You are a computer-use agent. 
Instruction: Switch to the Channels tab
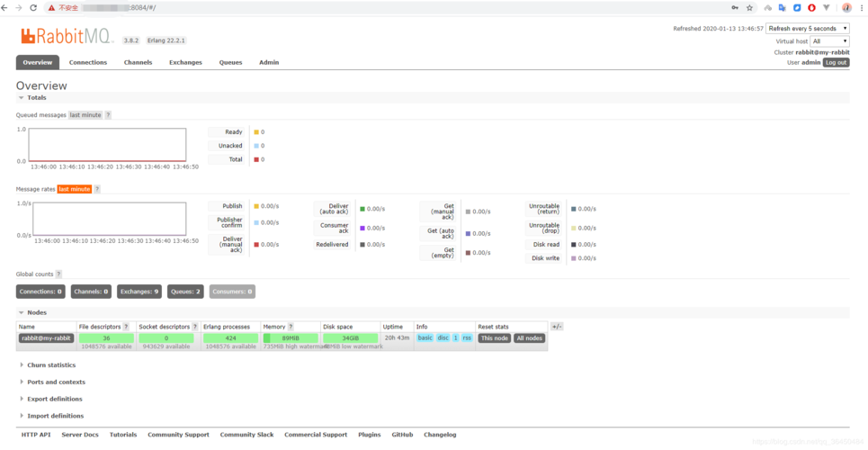(138, 63)
